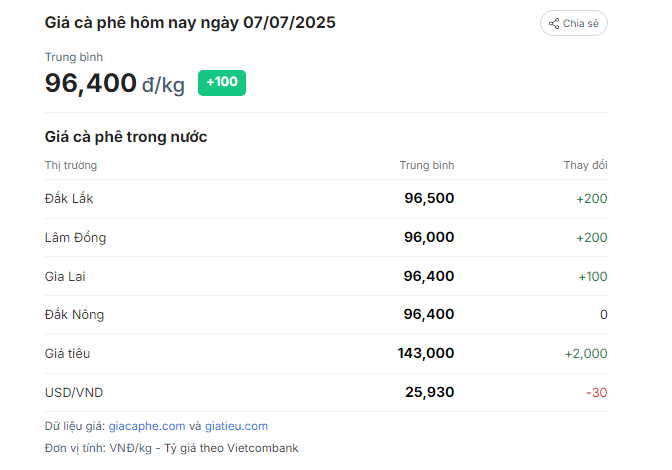This screenshot has height=470, width=672.
Task: Click the 96,400 đ/kg average price
Action: 114,83
